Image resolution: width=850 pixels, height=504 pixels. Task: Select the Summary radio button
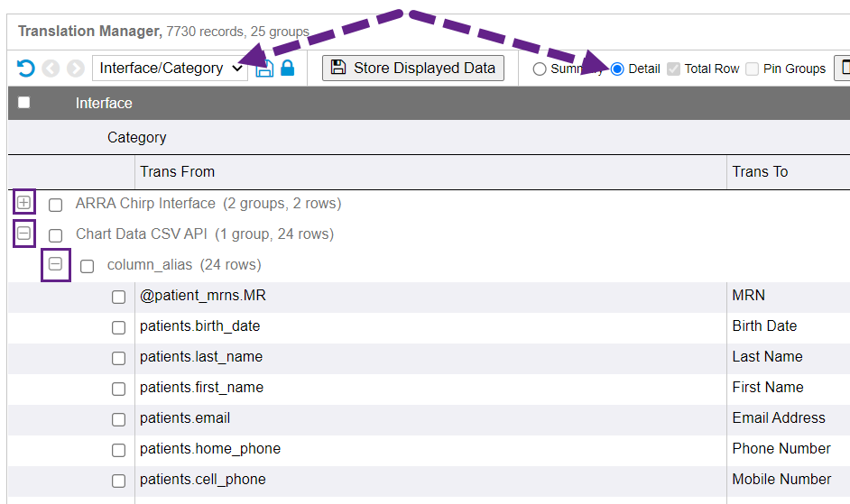pos(540,69)
